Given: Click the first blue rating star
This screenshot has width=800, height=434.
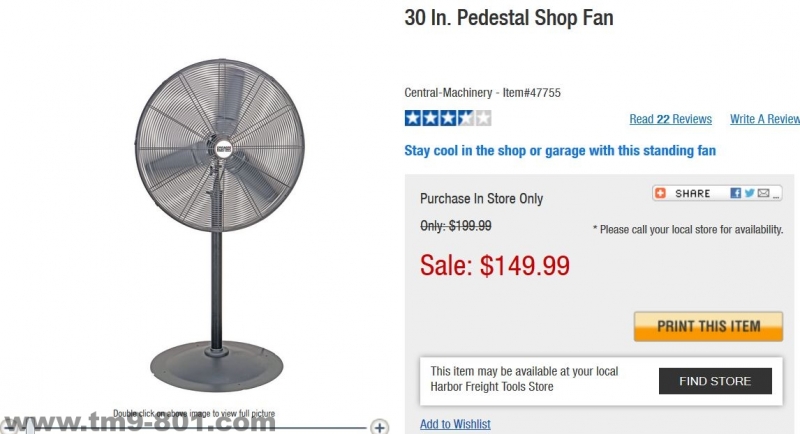Looking at the screenshot, I should click(x=413, y=118).
